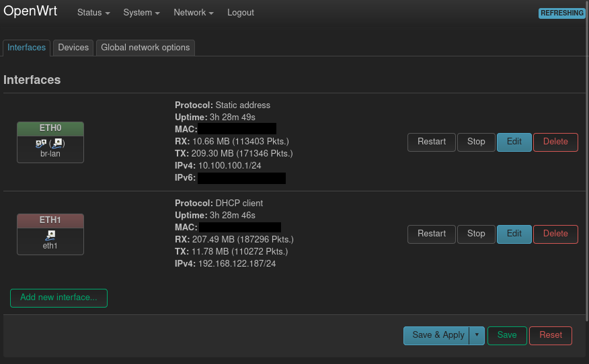Screen dimensions: 589x364
Task: Click the eth1 device label
Action: point(50,246)
